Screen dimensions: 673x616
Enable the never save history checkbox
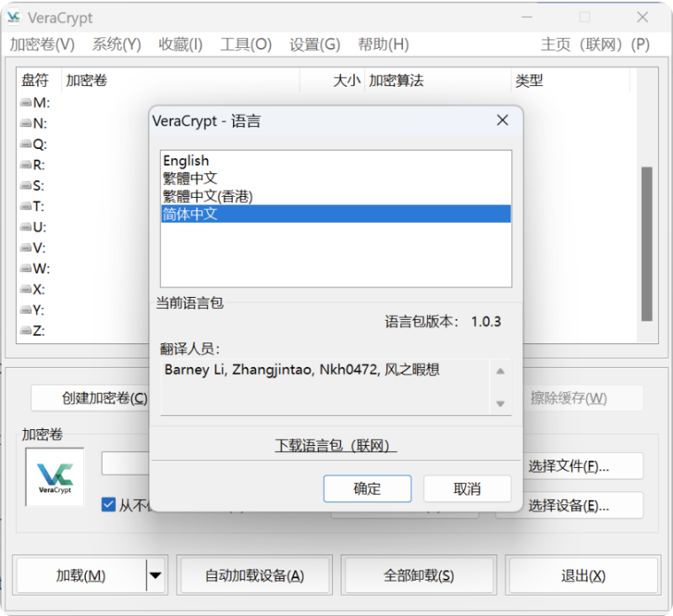pos(109,505)
